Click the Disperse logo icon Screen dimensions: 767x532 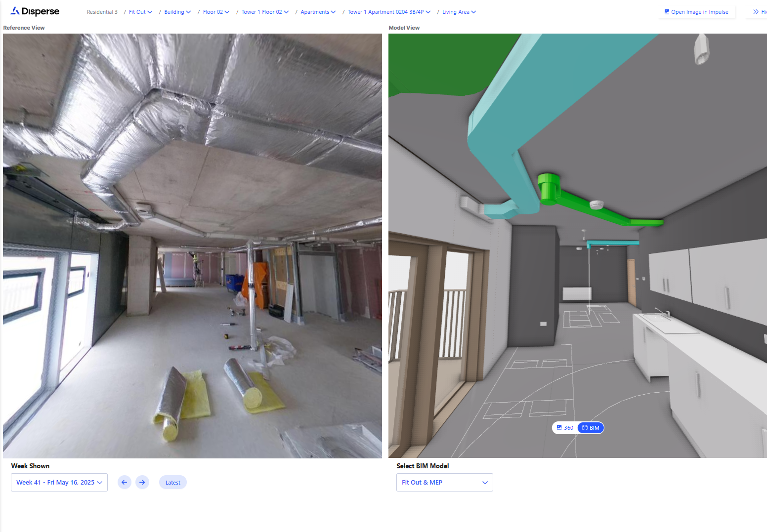pyautogui.click(x=14, y=10)
